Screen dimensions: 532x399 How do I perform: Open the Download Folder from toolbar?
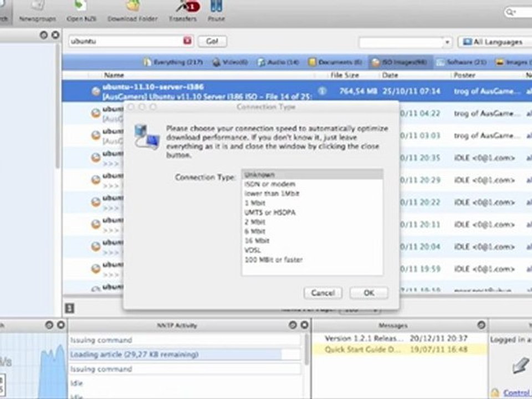(132, 11)
